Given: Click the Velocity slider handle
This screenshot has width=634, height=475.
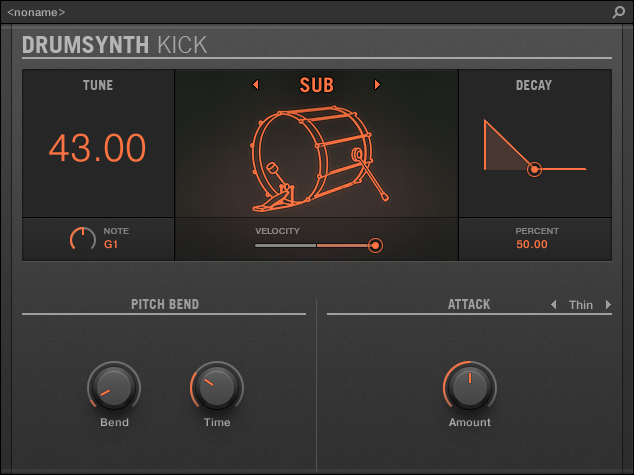Looking at the screenshot, I should 375,245.
